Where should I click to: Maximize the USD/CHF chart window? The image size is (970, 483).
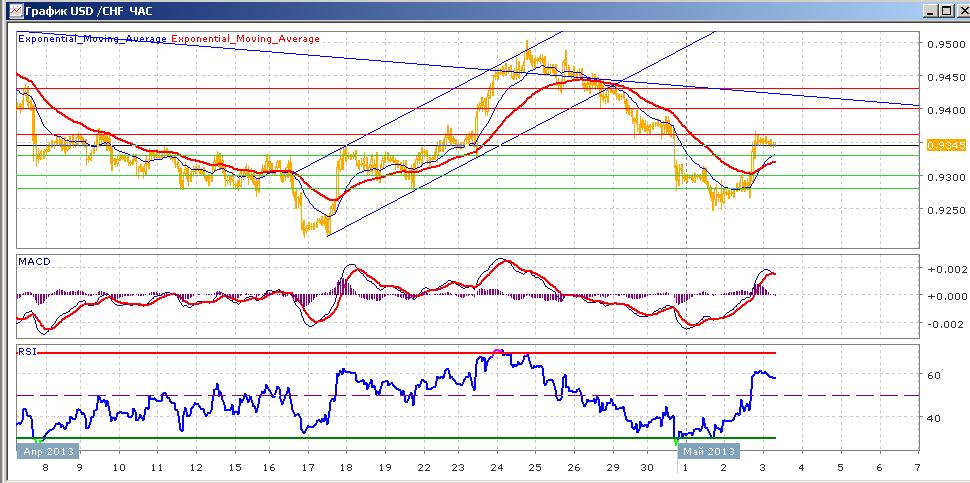[946, 12]
